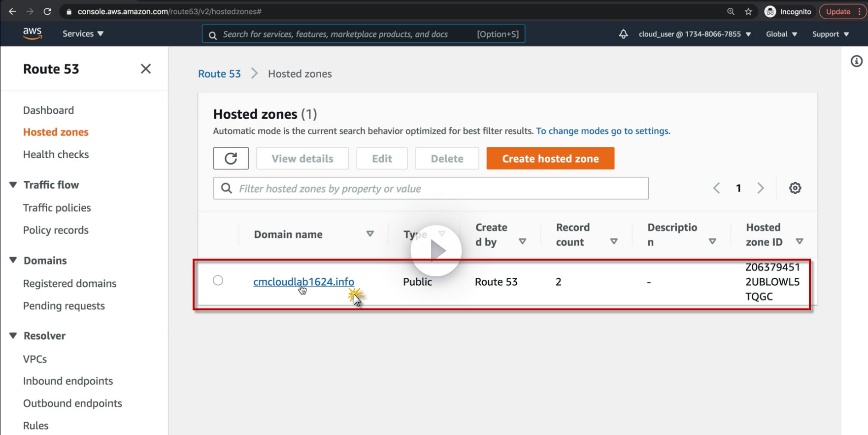868x435 pixels.
Task: Reload the browser page
Action: [x=47, y=11]
